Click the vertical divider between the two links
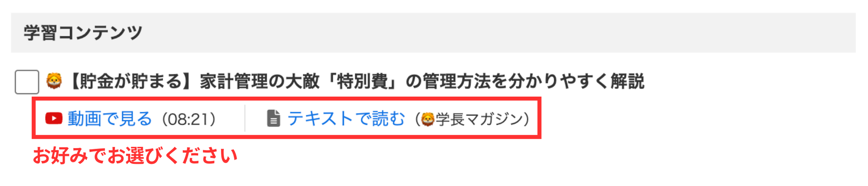The image size is (868, 186). 245,118
